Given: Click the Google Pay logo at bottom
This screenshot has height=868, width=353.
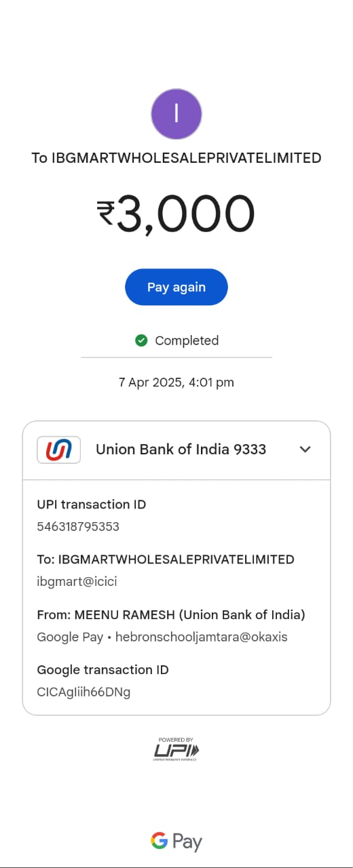Looking at the screenshot, I should [x=176, y=842].
